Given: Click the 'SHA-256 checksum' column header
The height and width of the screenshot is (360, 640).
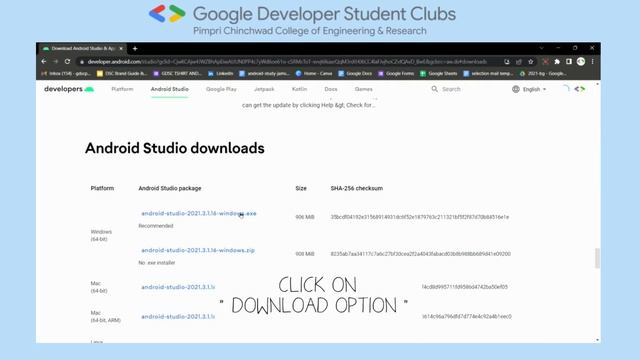Looking at the screenshot, I should [357, 188].
